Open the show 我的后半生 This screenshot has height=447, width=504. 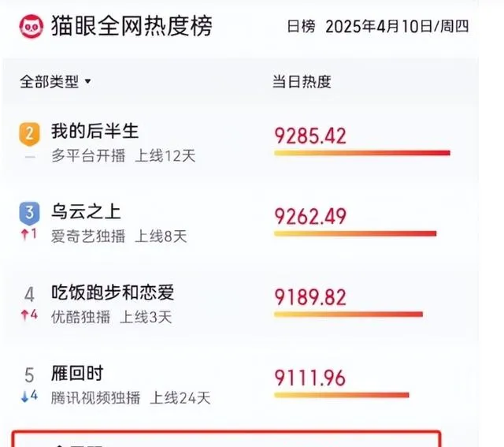tap(94, 131)
